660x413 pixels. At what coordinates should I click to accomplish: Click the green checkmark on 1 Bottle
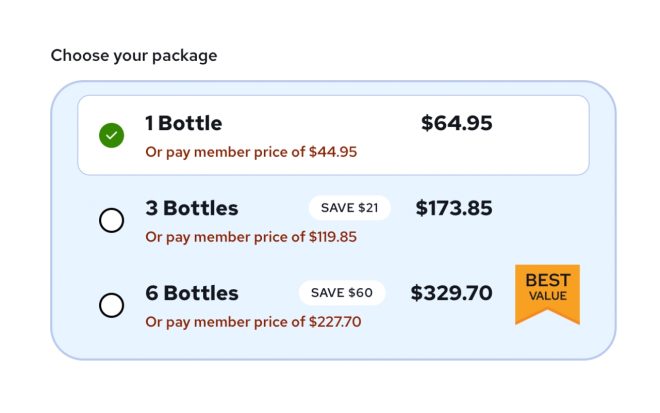pos(112,135)
